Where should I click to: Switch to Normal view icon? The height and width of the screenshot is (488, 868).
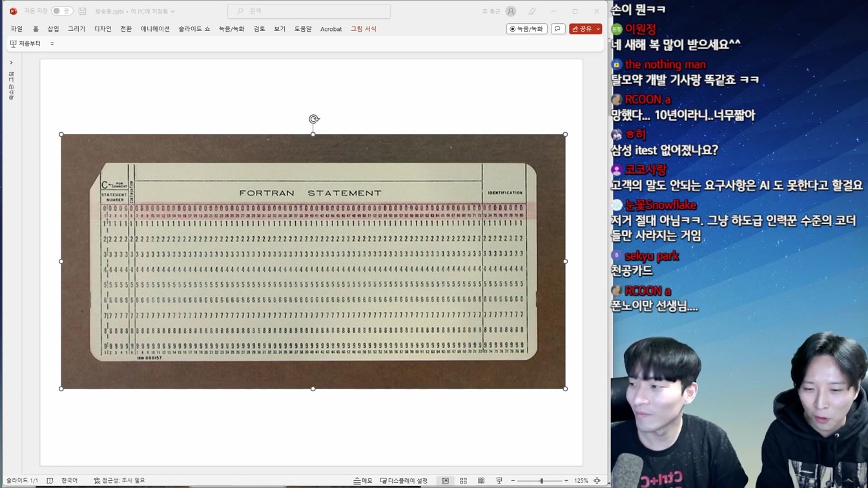445,481
